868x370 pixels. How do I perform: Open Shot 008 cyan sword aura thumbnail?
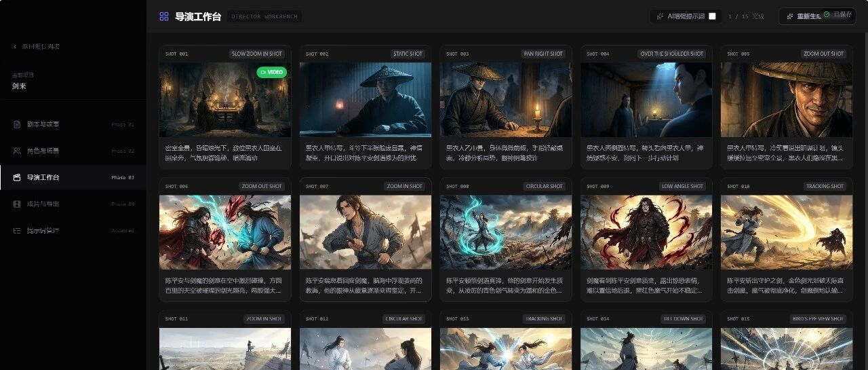tap(506, 232)
